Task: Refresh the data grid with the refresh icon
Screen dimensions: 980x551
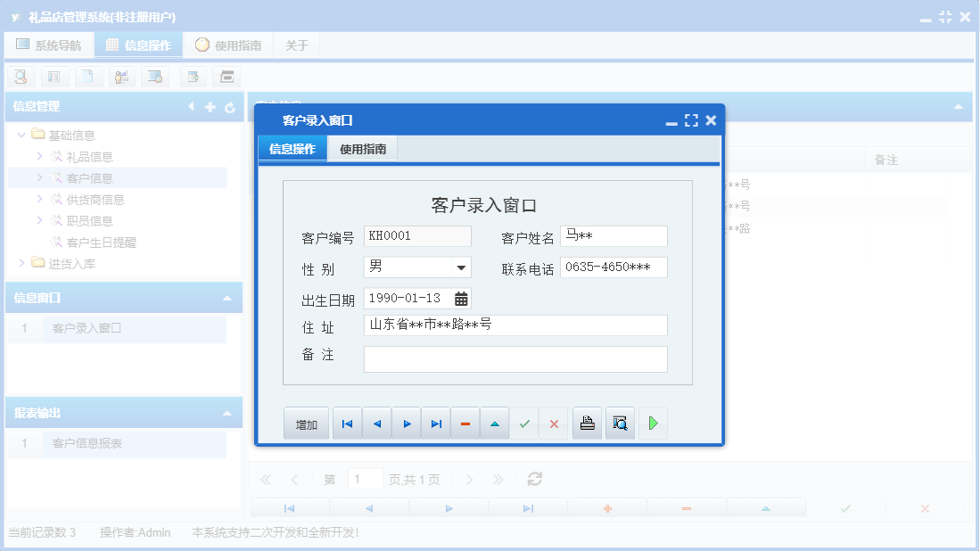Action: pyautogui.click(x=534, y=479)
